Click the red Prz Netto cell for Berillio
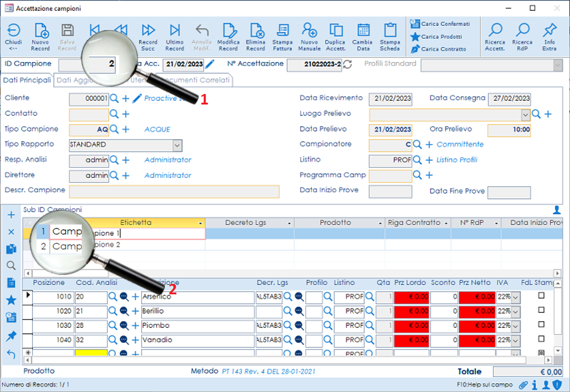570x392 pixels. 477,312
